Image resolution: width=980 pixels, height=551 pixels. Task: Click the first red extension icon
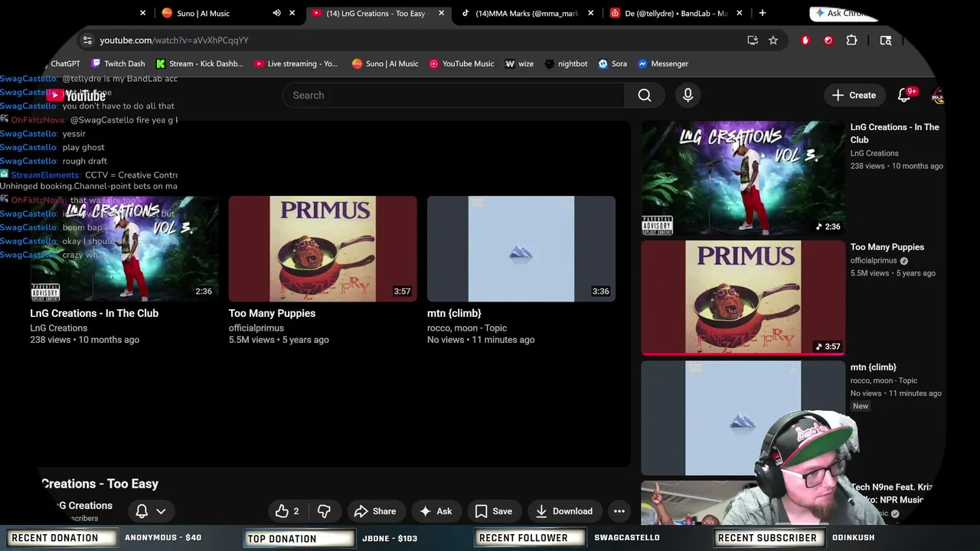(x=805, y=41)
